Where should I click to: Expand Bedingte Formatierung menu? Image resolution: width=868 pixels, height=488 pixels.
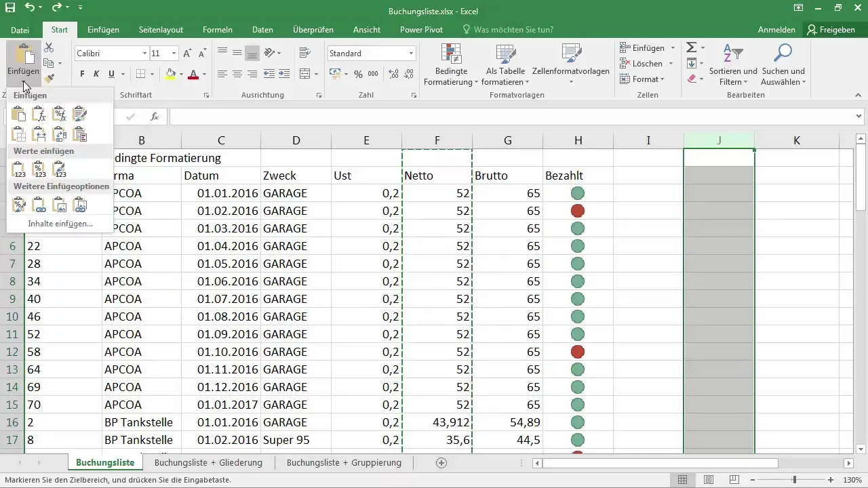[x=451, y=65]
